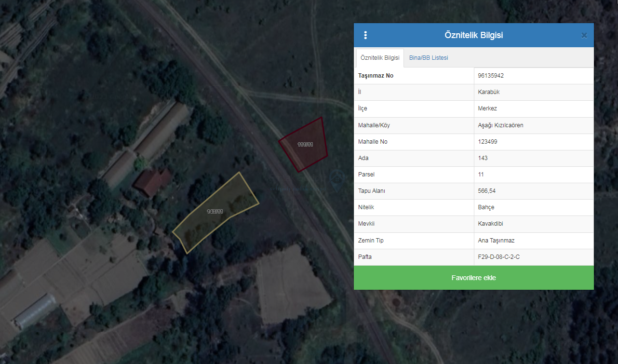618x364 pixels.
Task: Click the red-roofed building on the map
Action: [152, 182]
